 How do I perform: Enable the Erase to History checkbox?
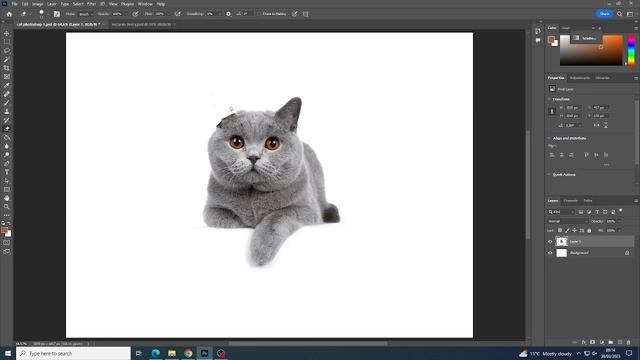point(259,14)
